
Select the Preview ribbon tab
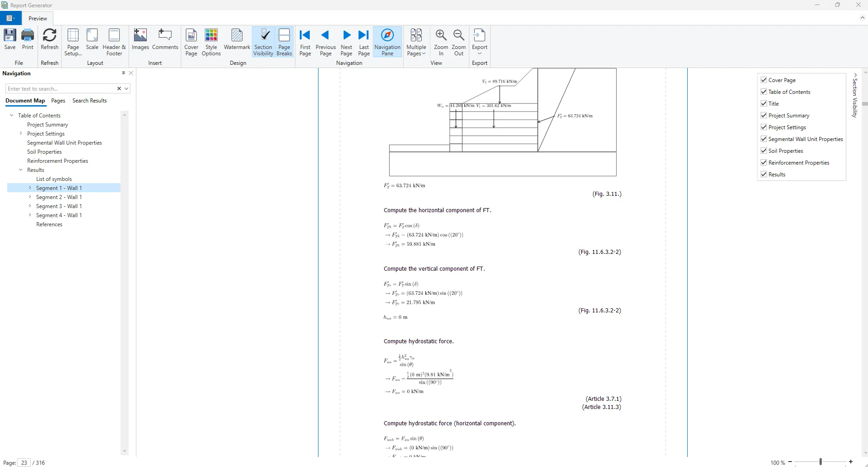(x=38, y=19)
